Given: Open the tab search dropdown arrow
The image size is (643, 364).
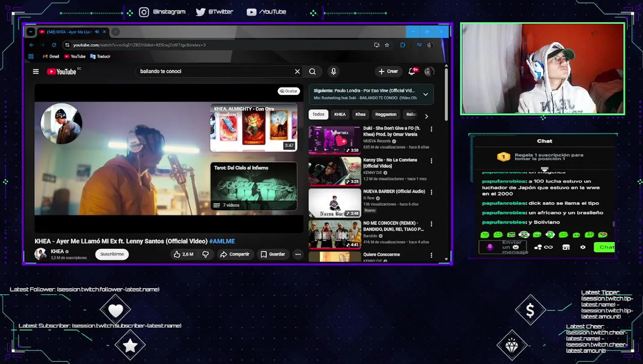Looking at the screenshot, I should tap(31, 32).
